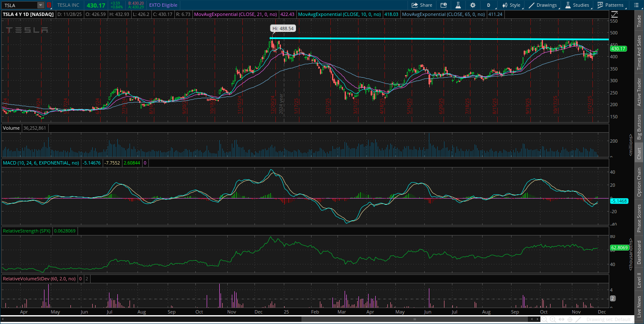Expand the symbol selector dropdown arrow
This screenshot has width=644, height=324.
[41, 5]
